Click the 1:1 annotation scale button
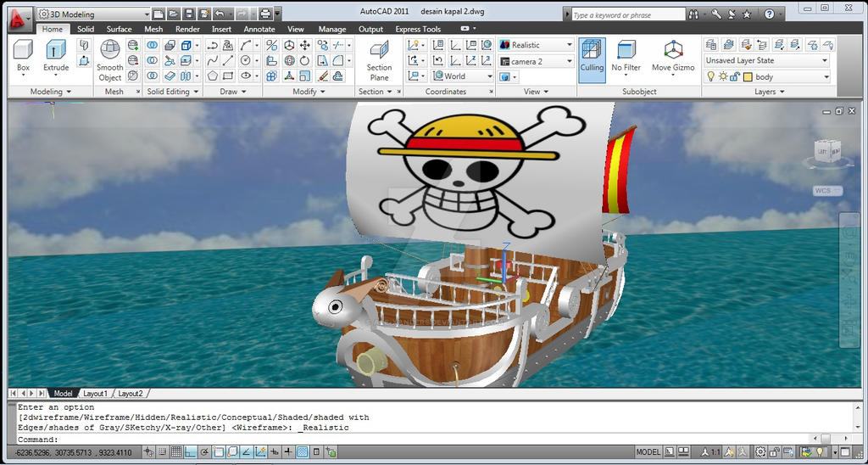Viewport: 868px width, 465px height. [710, 452]
